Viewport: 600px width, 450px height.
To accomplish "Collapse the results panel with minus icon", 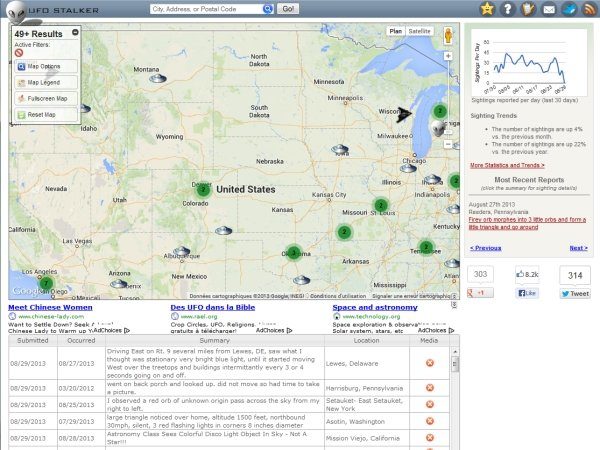I will (x=75, y=32).
